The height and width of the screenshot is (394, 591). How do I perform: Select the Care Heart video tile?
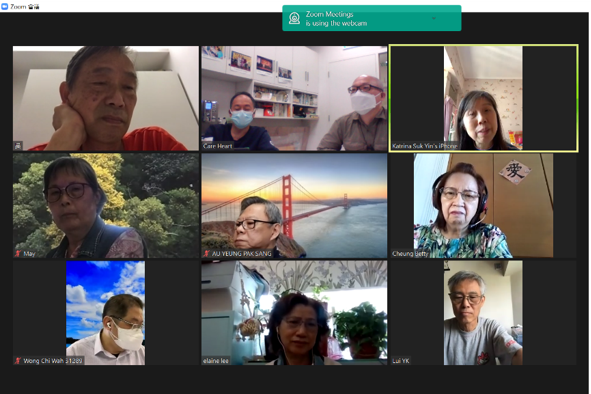294,98
